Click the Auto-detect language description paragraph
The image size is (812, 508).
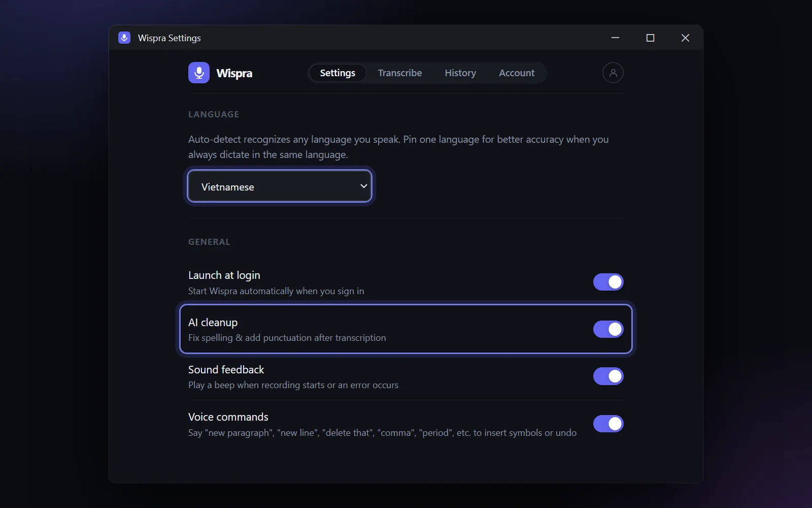398,147
